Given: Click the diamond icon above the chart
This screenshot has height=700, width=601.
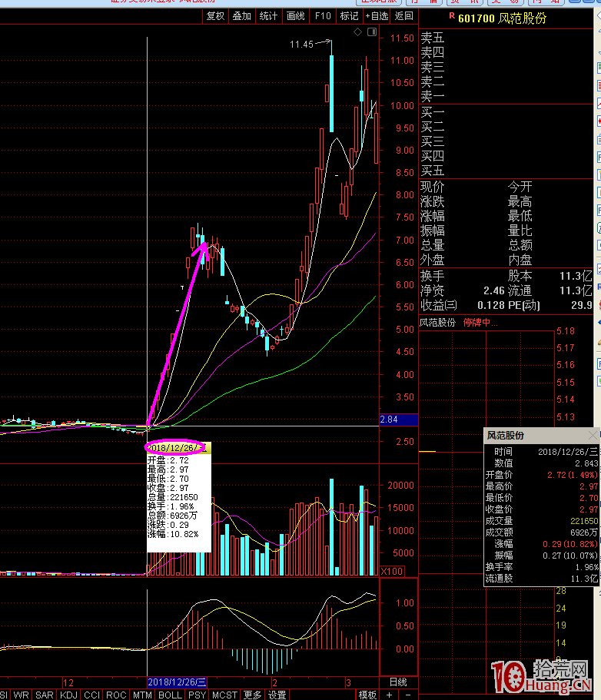Looking at the screenshot, I should [357, 32].
